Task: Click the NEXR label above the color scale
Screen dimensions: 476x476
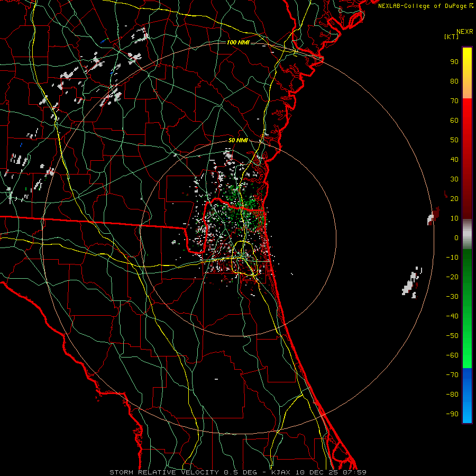Action: 464,32
